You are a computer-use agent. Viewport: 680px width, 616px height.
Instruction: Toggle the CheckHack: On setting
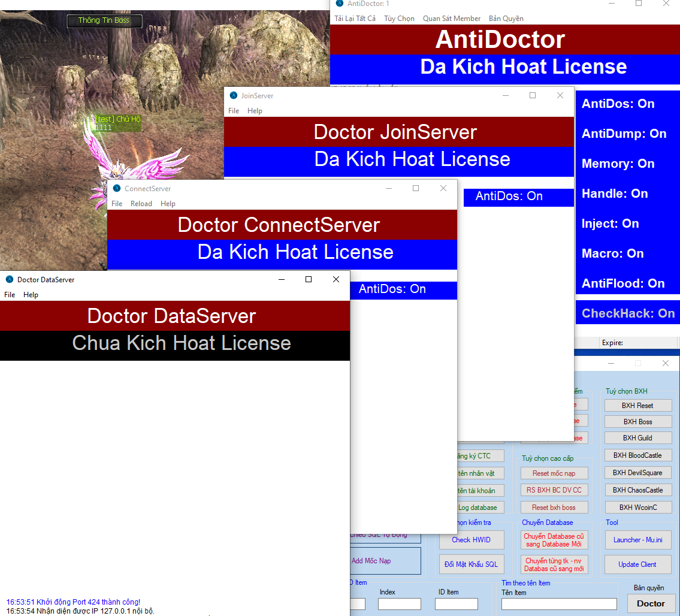coord(628,313)
